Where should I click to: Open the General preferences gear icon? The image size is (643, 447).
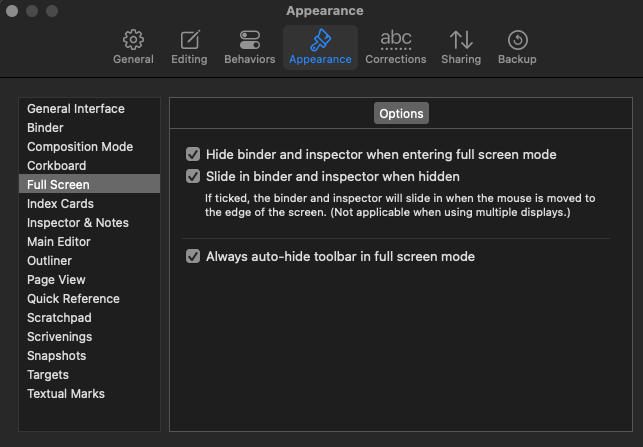click(133, 41)
